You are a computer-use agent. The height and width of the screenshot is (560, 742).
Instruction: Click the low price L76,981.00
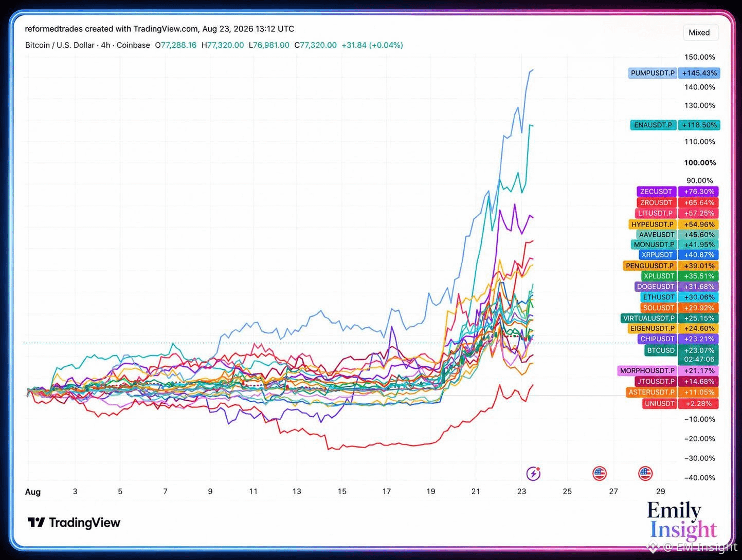click(269, 45)
